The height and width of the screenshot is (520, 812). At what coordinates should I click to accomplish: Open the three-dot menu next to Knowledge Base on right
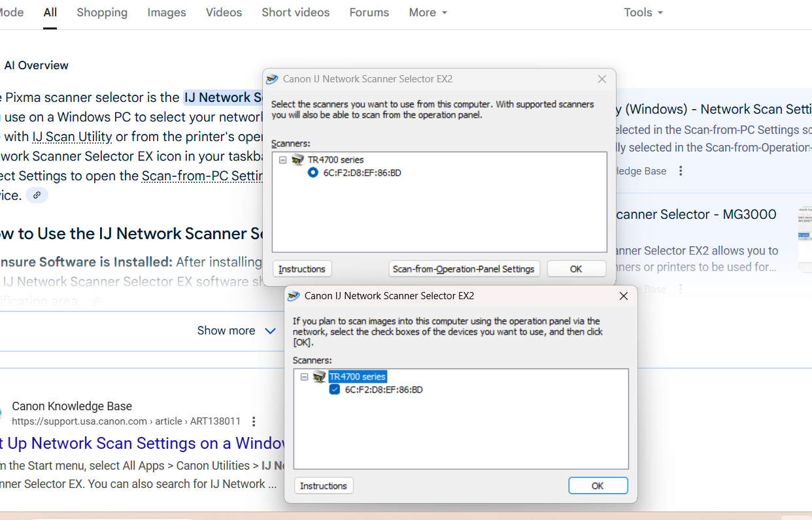coord(681,171)
